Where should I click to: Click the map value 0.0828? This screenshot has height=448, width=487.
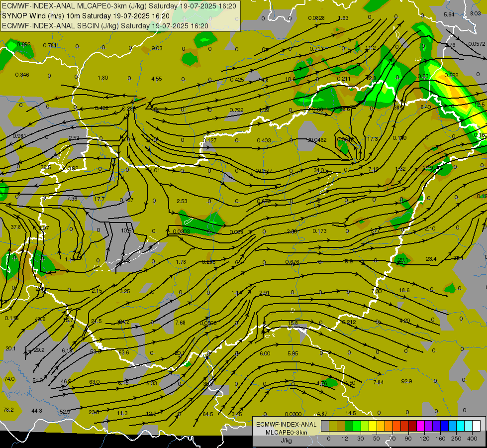[x=316, y=18]
